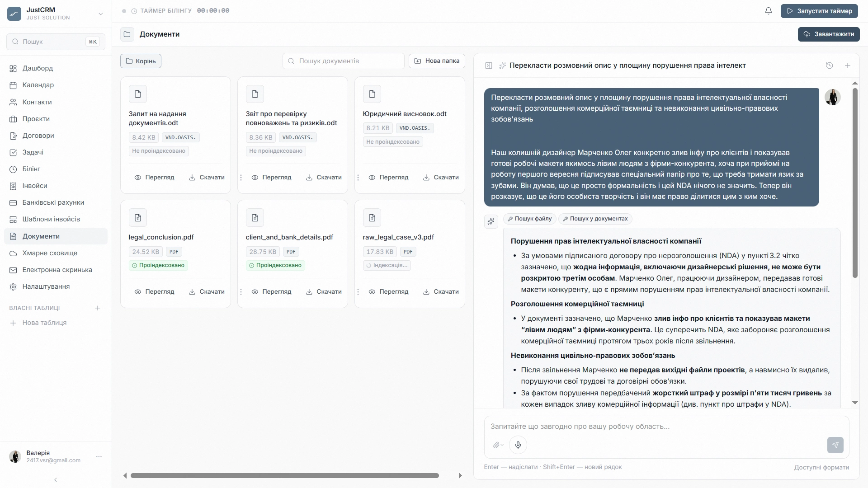Viewport: 868px width, 488px height.
Task: Preview Запит на надання документів.odt
Action: pos(154,178)
